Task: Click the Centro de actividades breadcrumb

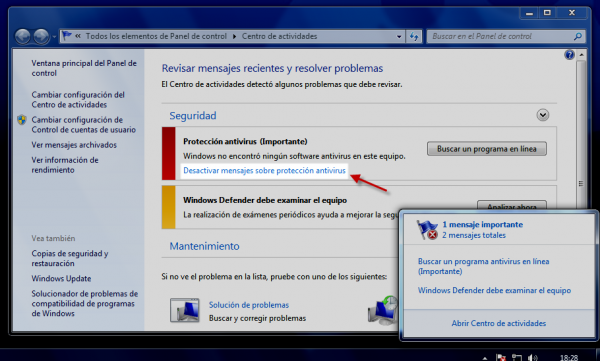Action: coord(279,36)
